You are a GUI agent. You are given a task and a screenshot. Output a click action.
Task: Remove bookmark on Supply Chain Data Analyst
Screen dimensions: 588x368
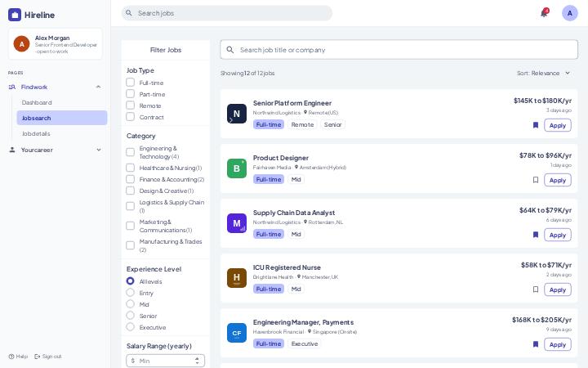pyautogui.click(x=536, y=235)
